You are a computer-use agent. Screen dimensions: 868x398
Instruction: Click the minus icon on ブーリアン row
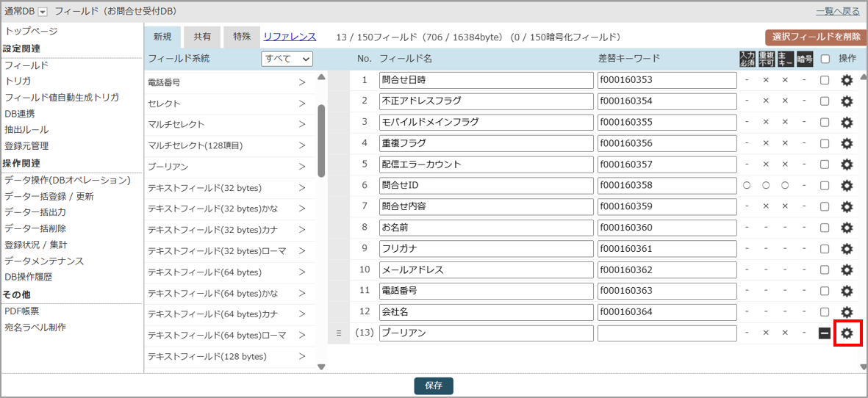[x=825, y=333]
